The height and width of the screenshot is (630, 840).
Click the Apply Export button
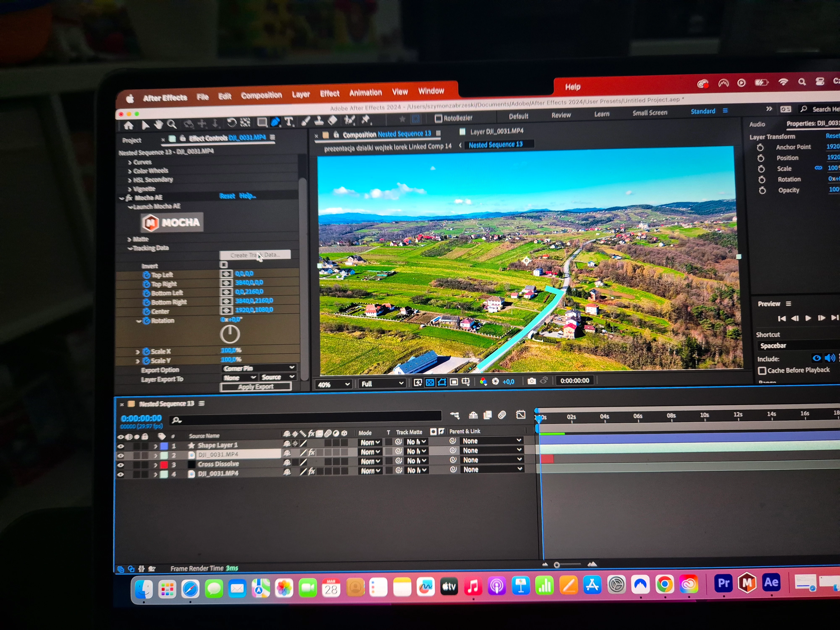[256, 387]
